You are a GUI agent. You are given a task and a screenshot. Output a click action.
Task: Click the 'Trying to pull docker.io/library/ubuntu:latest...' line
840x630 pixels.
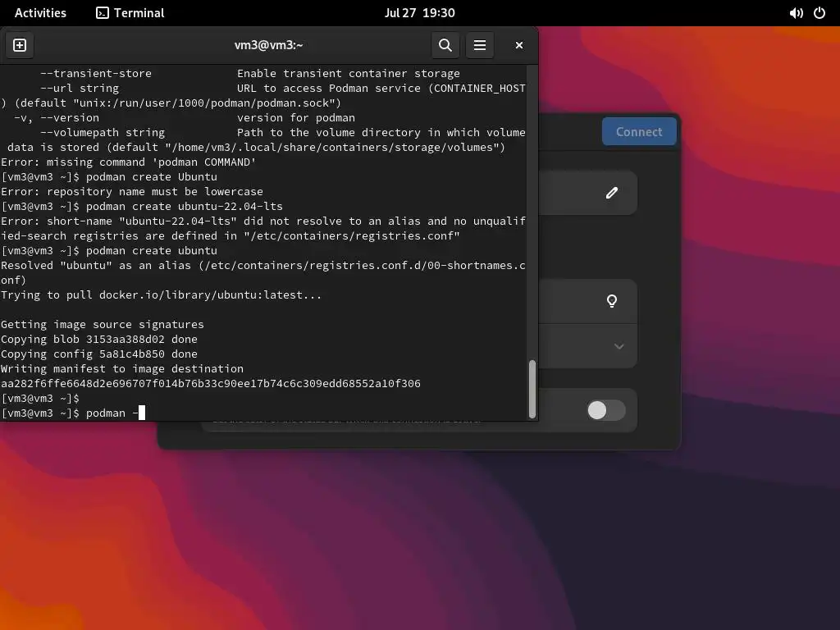[162, 294]
